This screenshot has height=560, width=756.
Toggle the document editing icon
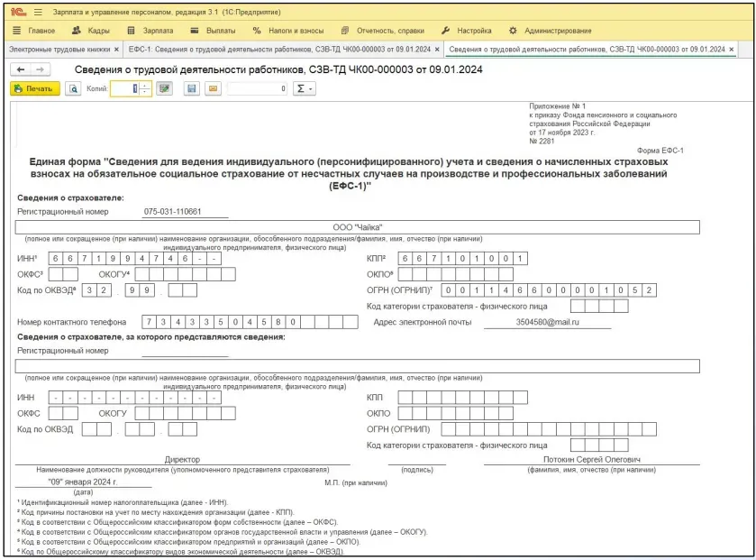point(164,88)
